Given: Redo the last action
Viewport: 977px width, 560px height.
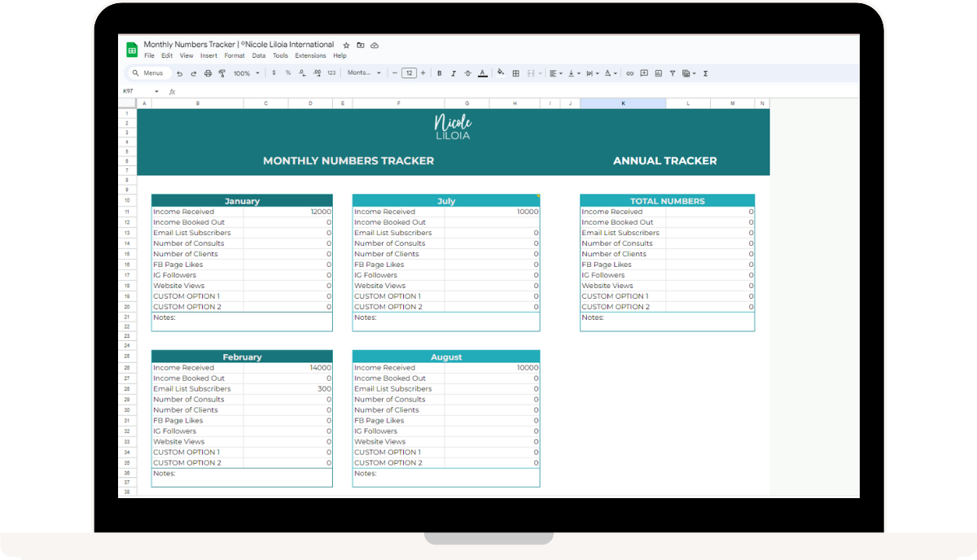Looking at the screenshot, I should (193, 73).
